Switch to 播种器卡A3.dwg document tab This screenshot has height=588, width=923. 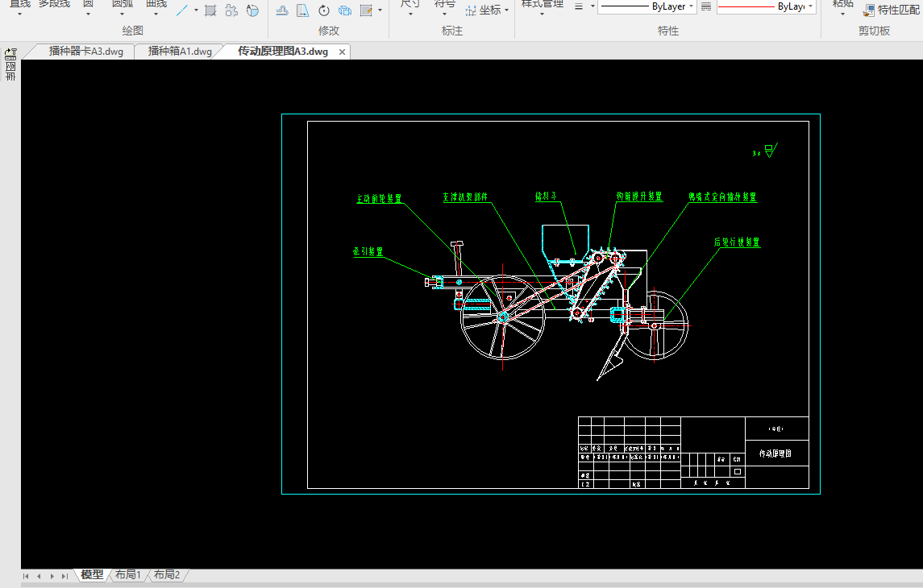pyautogui.click(x=86, y=52)
